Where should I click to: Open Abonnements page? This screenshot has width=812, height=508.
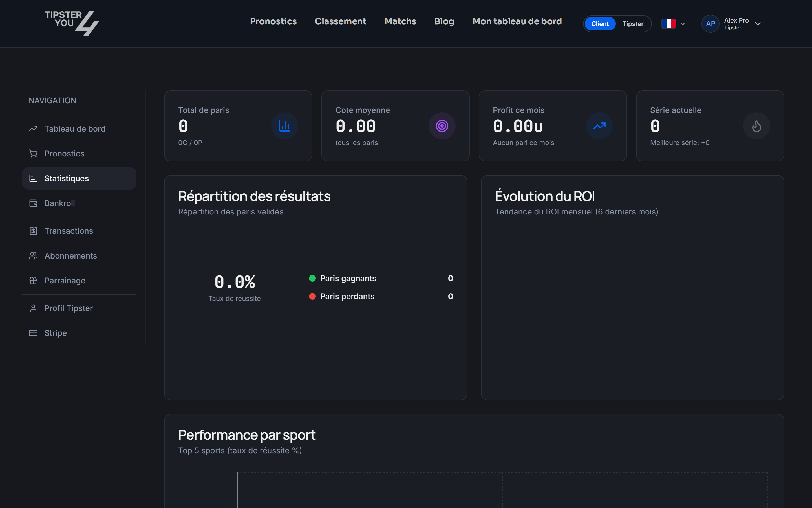(x=79, y=256)
